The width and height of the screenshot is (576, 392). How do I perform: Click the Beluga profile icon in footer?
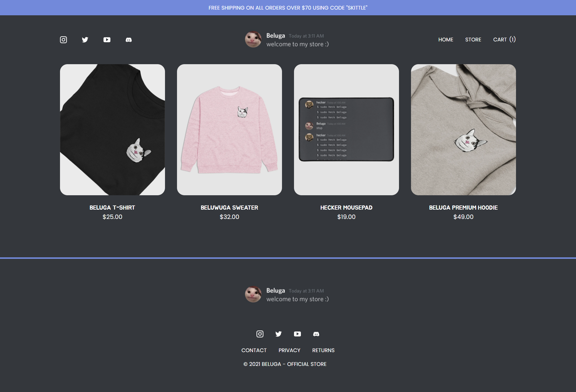(253, 295)
